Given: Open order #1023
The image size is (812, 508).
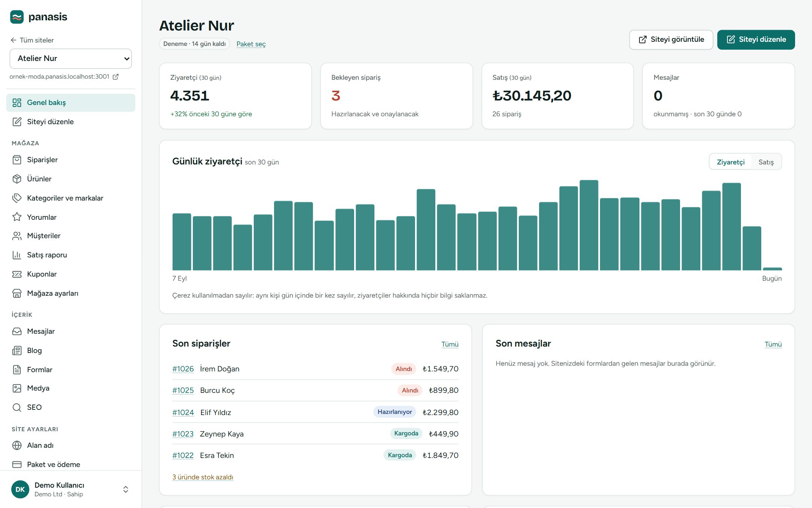Looking at the screenshot, I should pyautogui.click(x=183, y=433).
